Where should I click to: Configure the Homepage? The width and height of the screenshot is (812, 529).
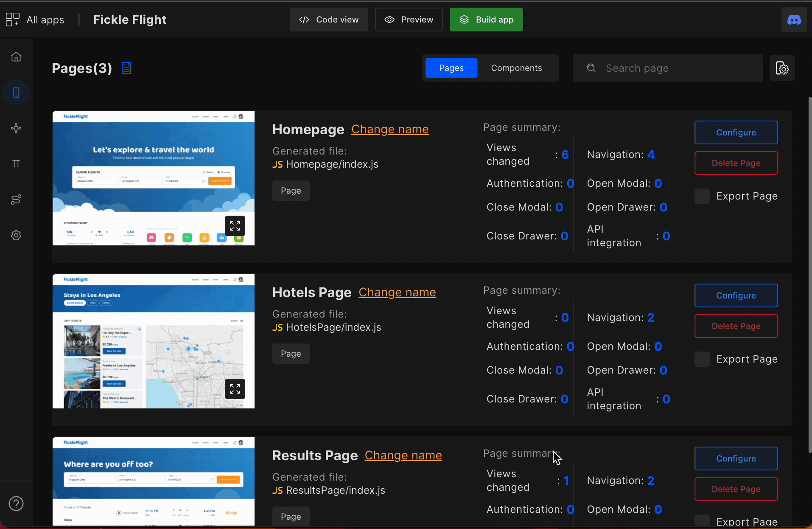tap(736, 132)
